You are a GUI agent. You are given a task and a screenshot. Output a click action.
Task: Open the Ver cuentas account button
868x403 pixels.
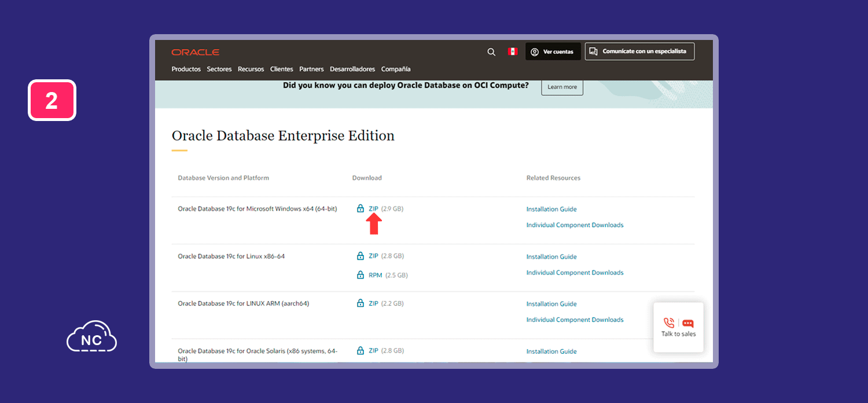pyautogui.click(x=553, y=52)
